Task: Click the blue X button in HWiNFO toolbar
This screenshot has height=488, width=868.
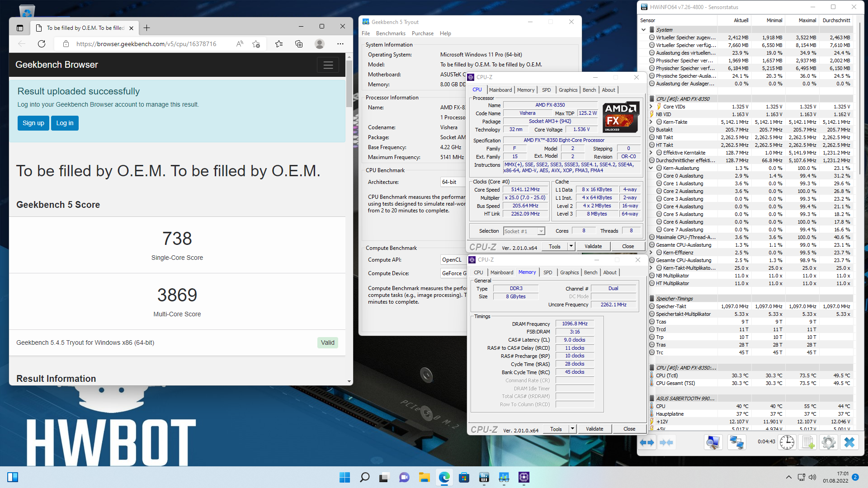Action: tap(849, 442)
